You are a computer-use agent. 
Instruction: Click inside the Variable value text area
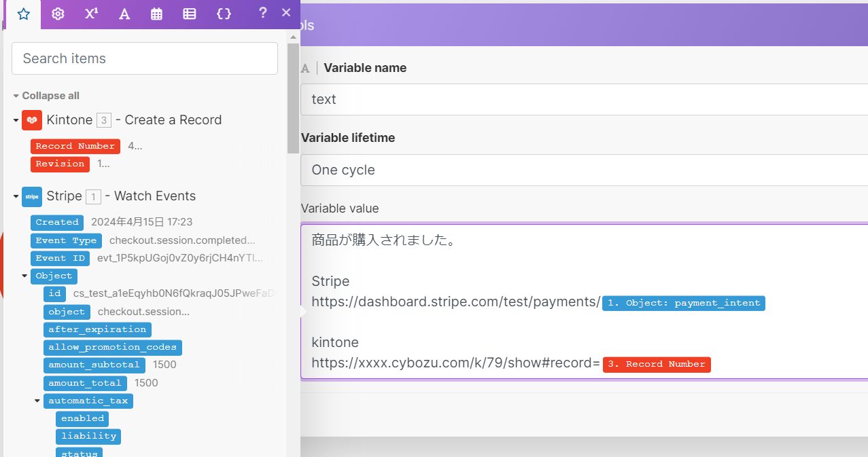coord(584,301)
